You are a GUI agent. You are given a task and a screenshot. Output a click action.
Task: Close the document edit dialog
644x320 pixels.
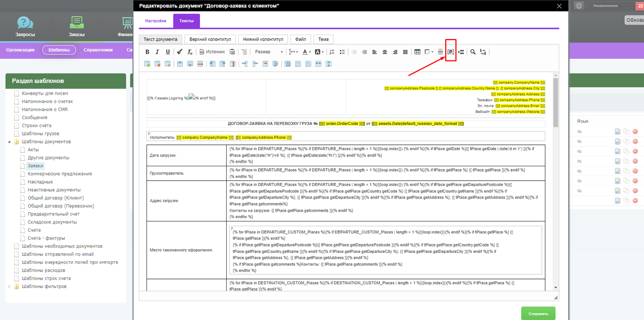pos(559,6)
